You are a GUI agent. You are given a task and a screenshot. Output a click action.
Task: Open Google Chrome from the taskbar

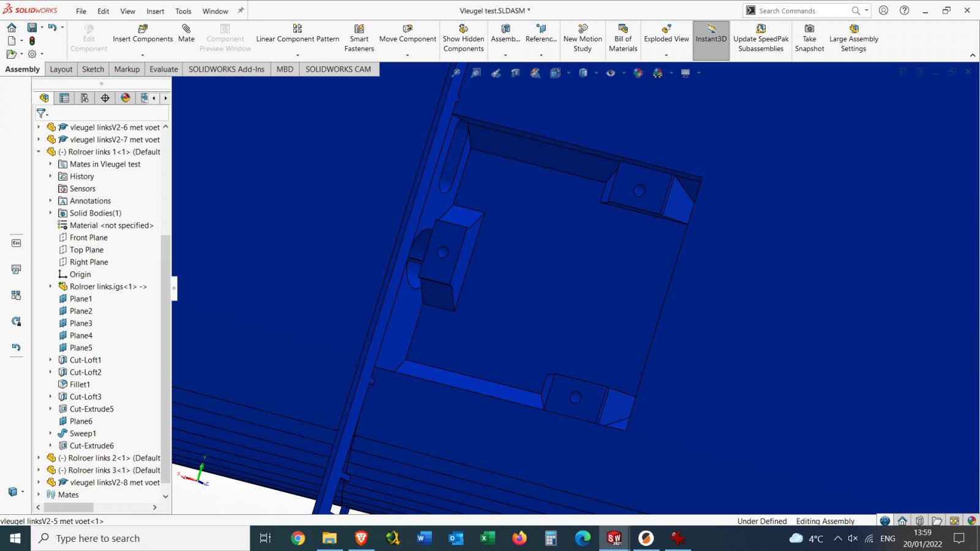(x=298, y=538)
